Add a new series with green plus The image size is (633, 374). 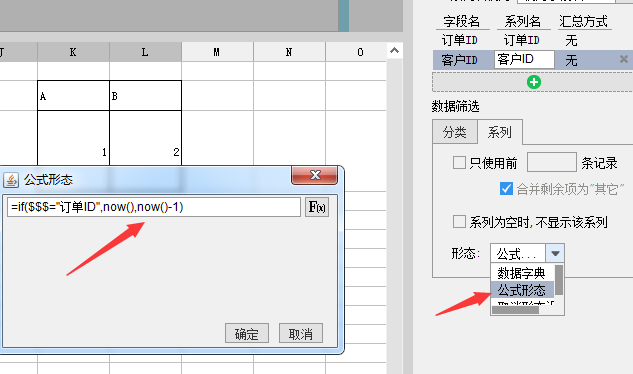(x=534, y=82)
